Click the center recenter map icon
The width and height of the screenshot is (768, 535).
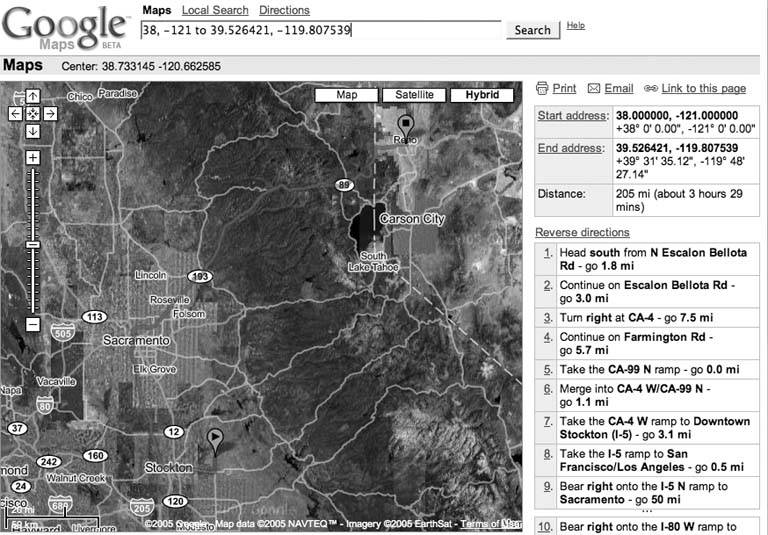[x=33, y=114]
